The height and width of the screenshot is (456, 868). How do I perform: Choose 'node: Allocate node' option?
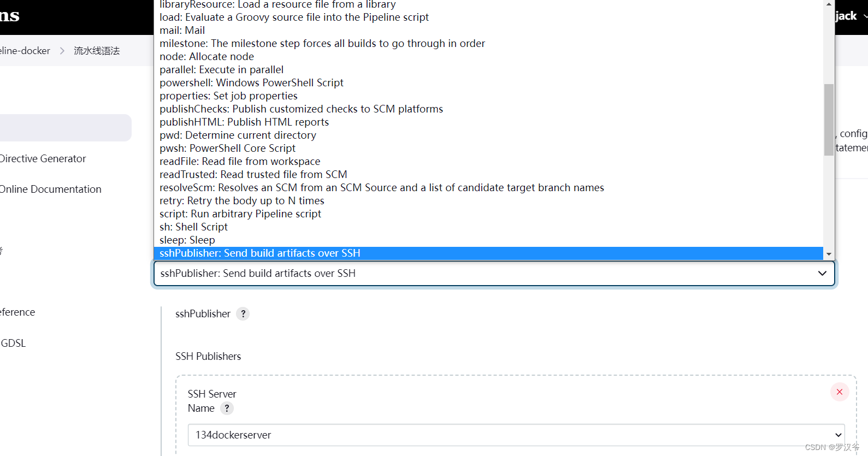click(x=488, y=57)
